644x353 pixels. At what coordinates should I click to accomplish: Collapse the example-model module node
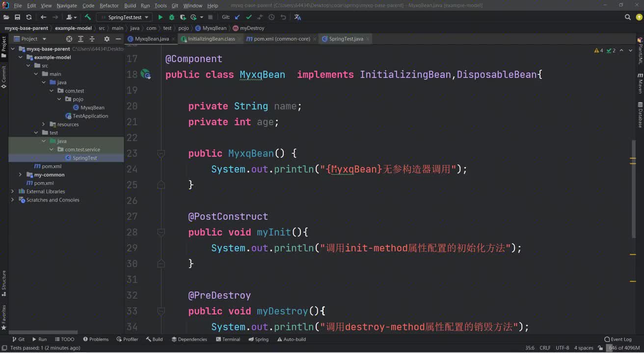coord(21,57)
